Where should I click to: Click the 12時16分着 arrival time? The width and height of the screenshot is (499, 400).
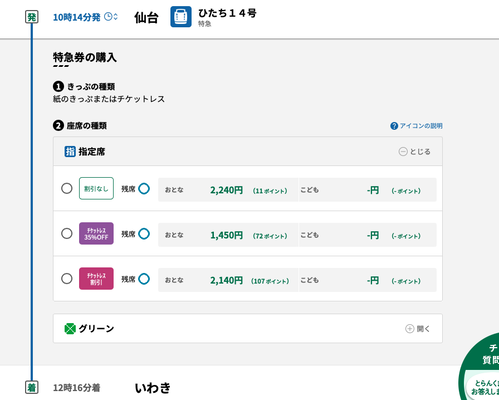[76, 388]
